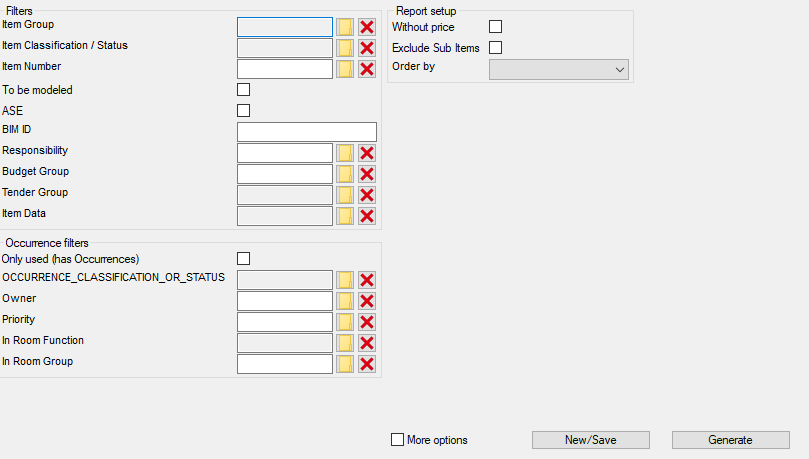Open Tender Group folder picker
The image size is (809, 459).
pyautogui.click(x=345, y=195)
